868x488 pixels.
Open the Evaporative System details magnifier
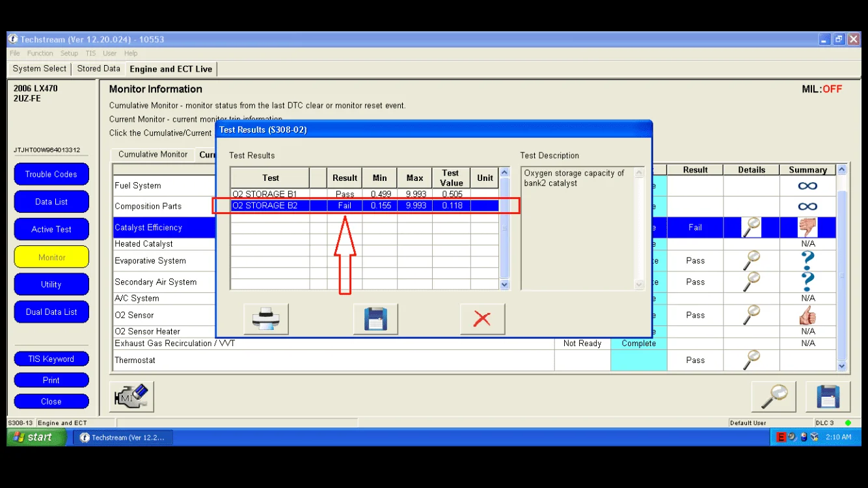pos(751,260)
